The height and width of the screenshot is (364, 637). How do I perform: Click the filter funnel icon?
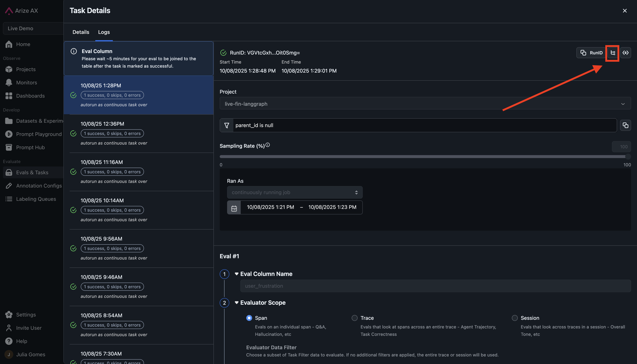(x=227, y=125)
